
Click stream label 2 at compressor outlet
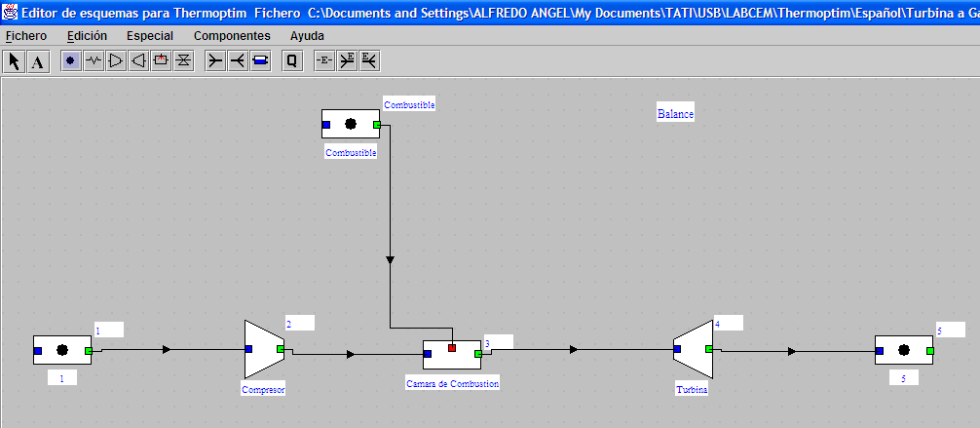click(x=299, y=324)
